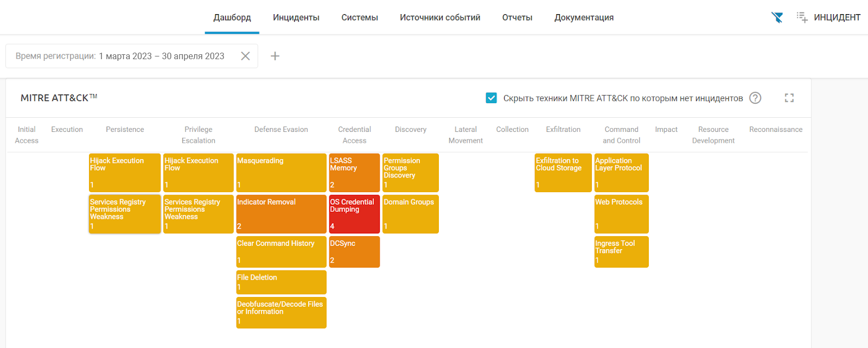Switch to the Инциденты tab
The width and height of the screenshot is (868, 348).
(x=296, y=17)
